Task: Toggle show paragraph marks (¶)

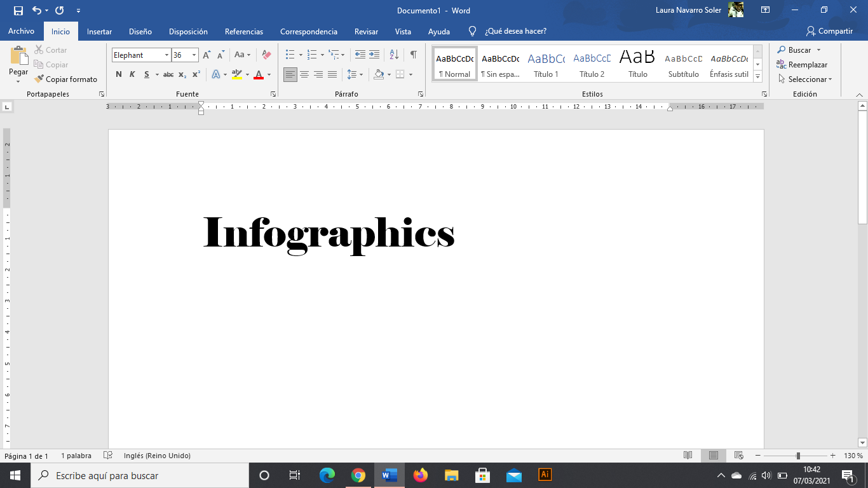Action: 414,55
